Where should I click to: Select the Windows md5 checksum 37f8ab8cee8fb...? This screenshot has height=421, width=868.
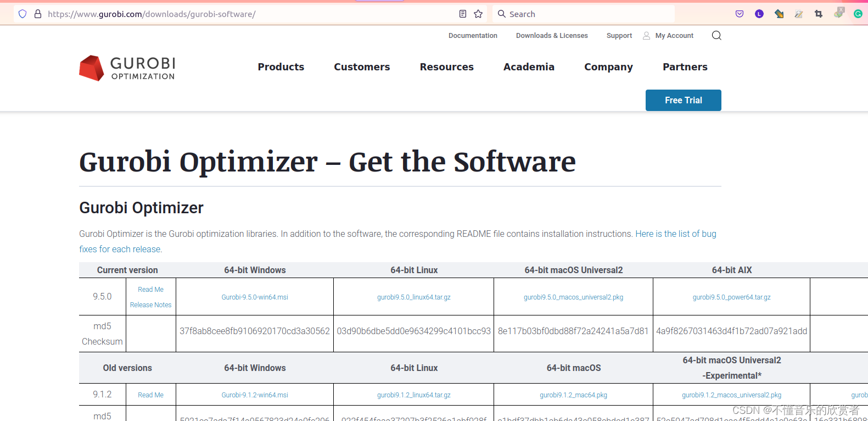[x=255, y=331]
